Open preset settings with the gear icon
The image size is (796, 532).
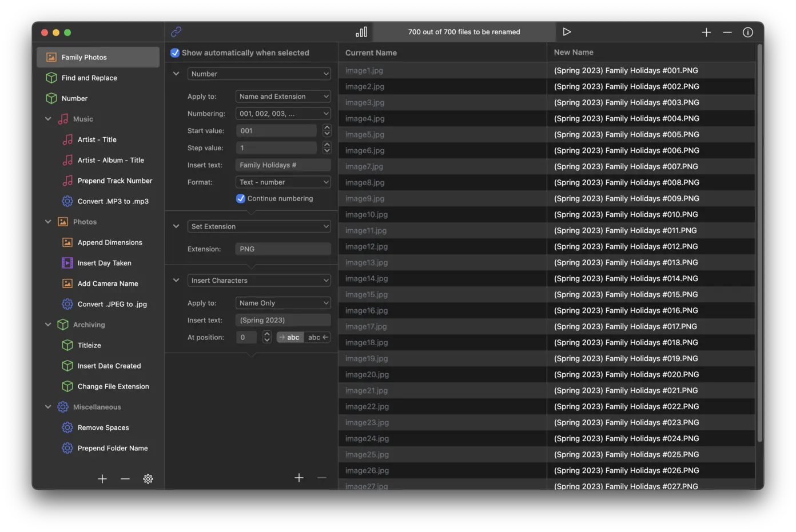click(x=148, y=478)
